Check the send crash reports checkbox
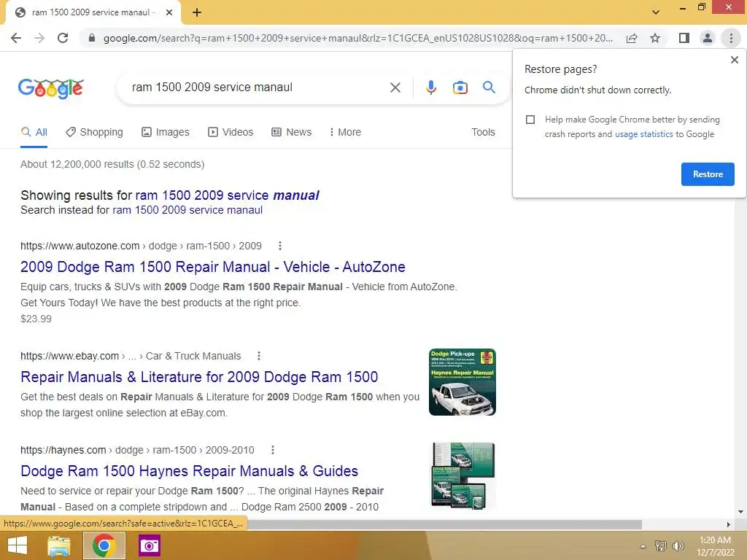The height and width of the screenshot is (560, 747). coord(530,120)
